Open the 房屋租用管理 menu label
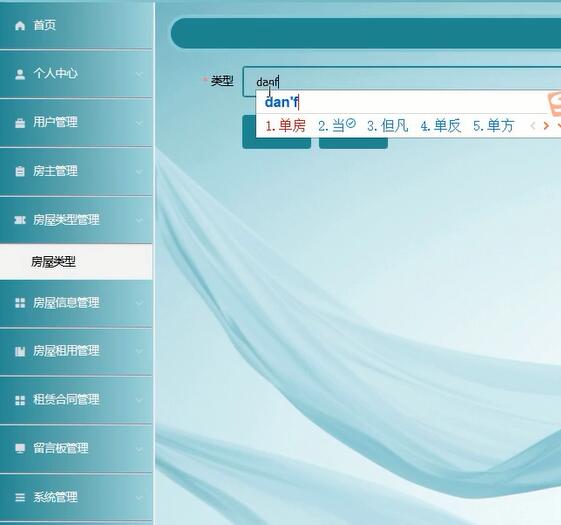This screenshot has width=561, height=525. tap(66, 351)
